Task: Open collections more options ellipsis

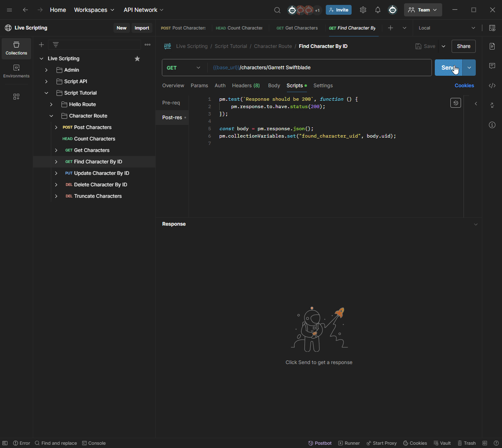Action: click(x=148, y=45)
